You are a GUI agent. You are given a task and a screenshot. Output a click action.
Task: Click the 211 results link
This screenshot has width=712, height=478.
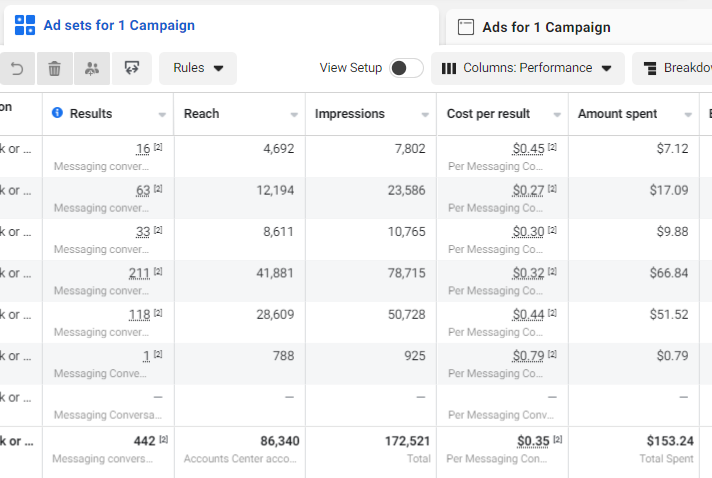(139, 273)
